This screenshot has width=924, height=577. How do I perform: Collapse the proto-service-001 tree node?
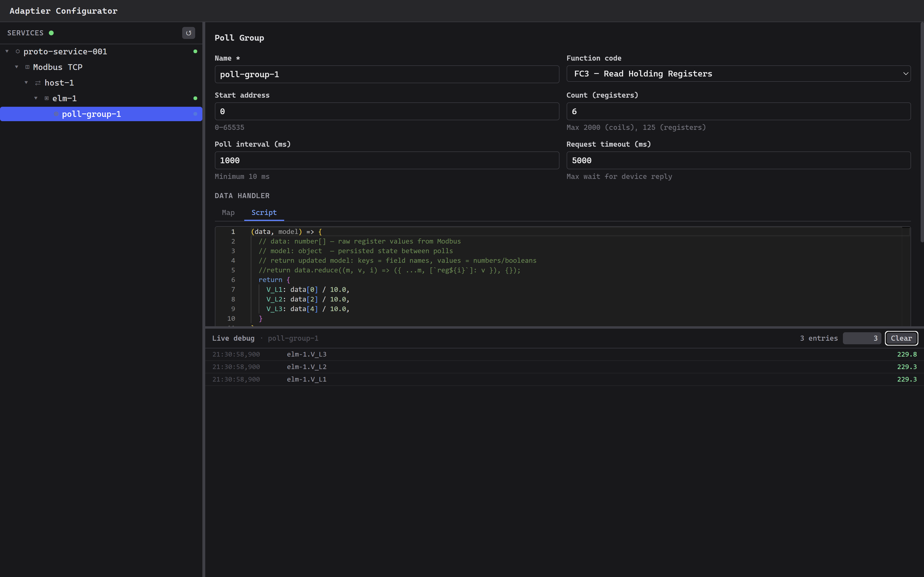pyautogui.click(x=6, y=51)
